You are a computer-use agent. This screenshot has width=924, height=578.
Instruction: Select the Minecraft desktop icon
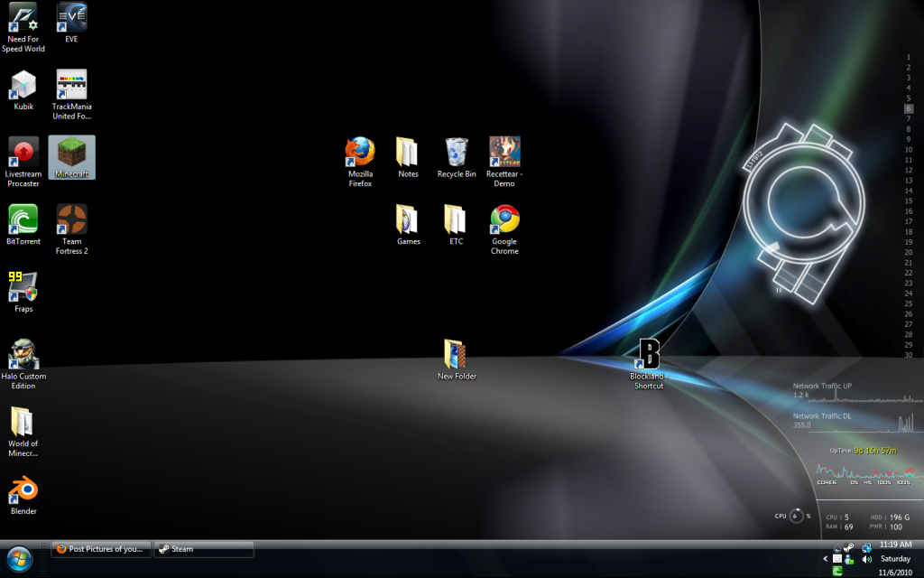click(x=72, y=157)
